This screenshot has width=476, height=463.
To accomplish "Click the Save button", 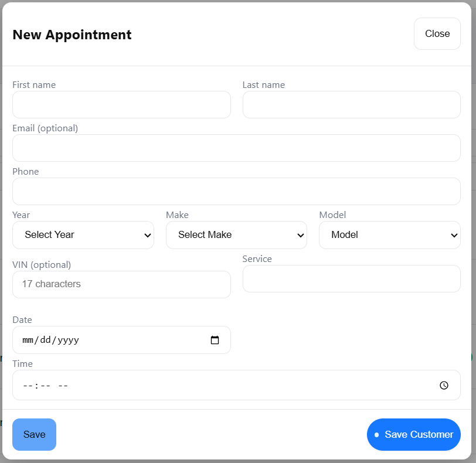I will pyautogui.click(x=33, y=434).
